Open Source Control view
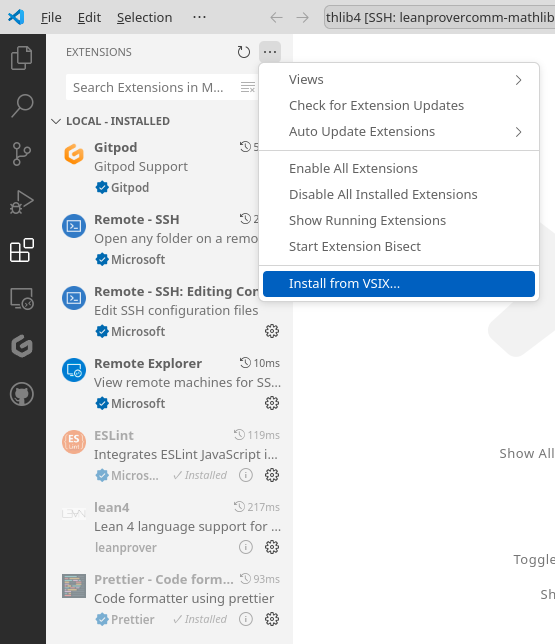 click(x=22, y=154)
